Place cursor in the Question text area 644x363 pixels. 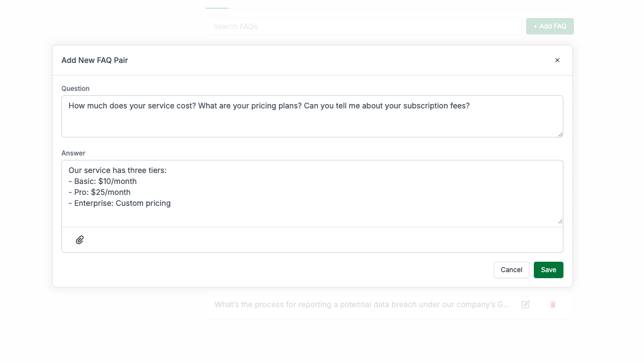(312, 116)
